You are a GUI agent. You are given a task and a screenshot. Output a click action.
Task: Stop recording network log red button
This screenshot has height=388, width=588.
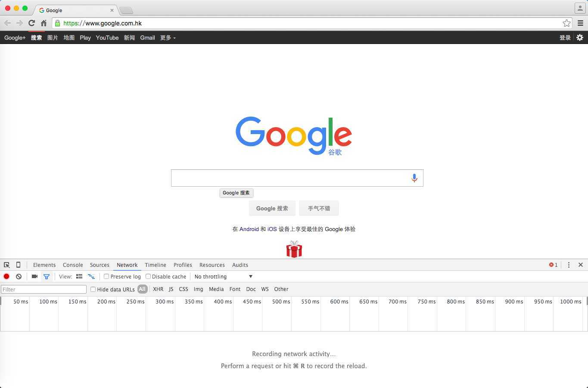[6, 276]
